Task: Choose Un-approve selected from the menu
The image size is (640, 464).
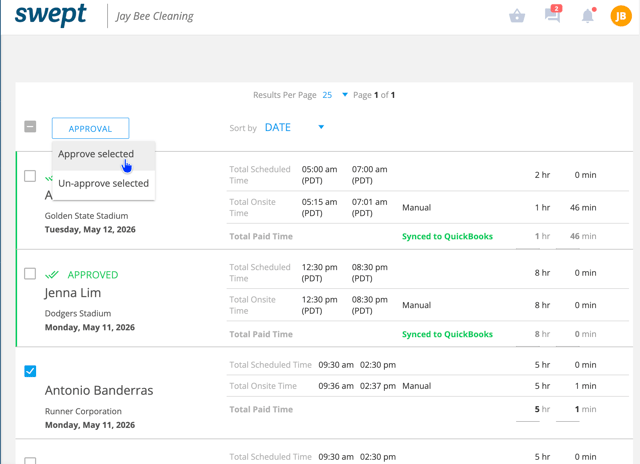Action: pyautogui.click(x=103, y=184)
